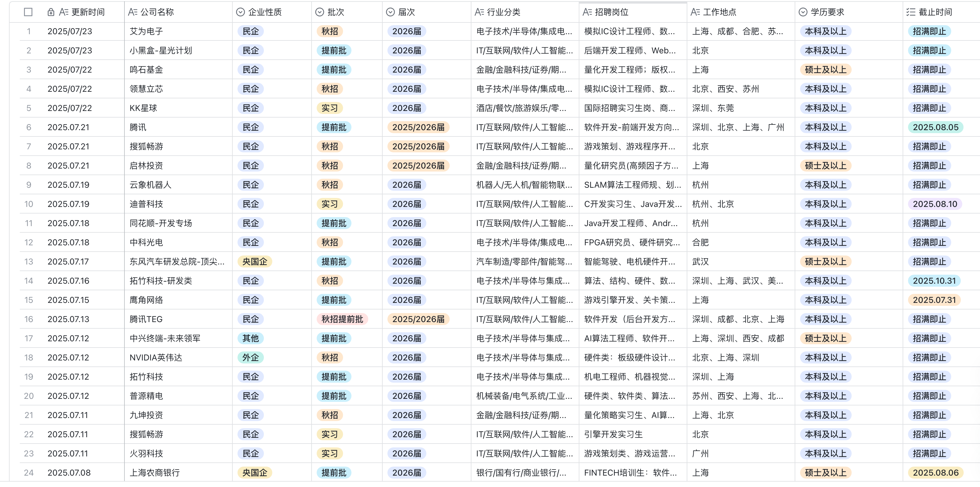Open the 更新时间 column header
This screenshot has width=980, height=487.
(x=88, y=12)
